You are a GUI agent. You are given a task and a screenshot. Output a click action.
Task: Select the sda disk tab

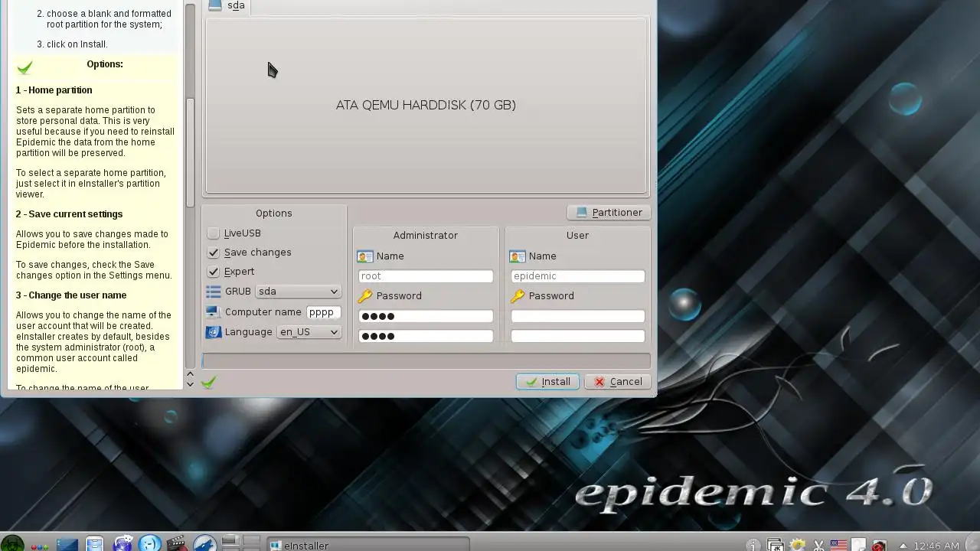tap(227, 6)
